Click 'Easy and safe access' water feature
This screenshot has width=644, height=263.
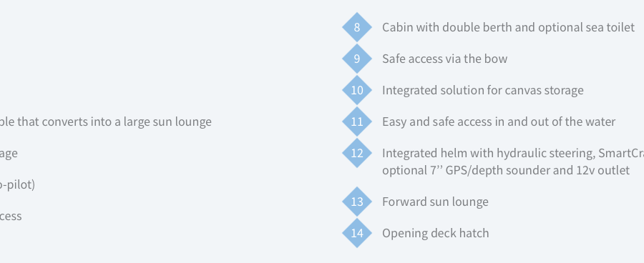[x=499, y=122]
